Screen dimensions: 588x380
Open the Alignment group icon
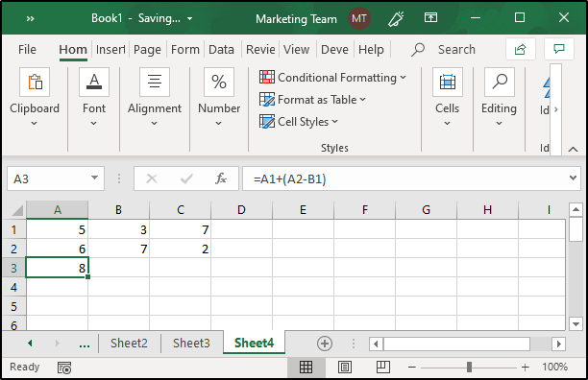[155, 82]
